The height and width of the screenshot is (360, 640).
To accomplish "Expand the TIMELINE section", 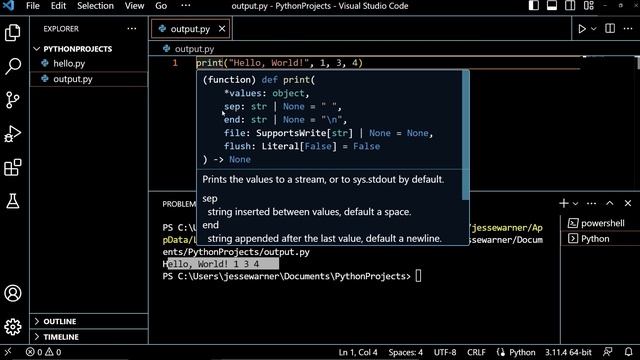I will tap(61, 337).
